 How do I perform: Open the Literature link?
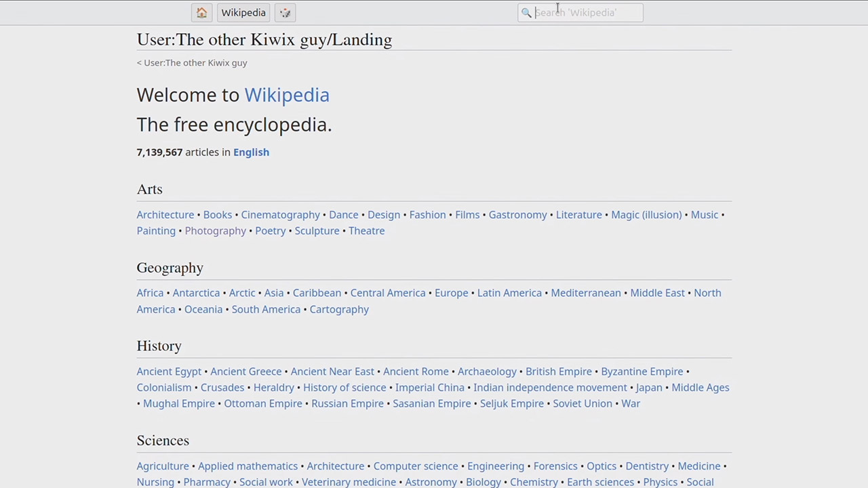pyautogui.click(x=579, y=214)
